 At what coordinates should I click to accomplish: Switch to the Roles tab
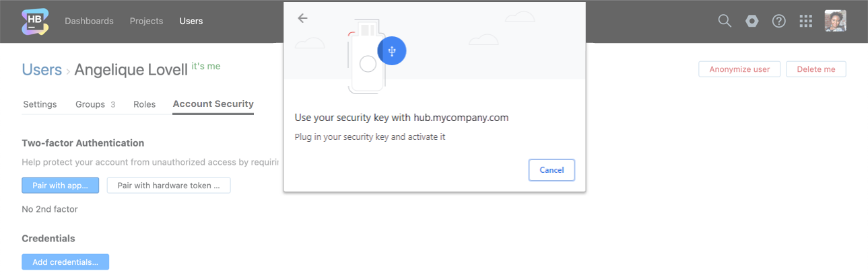pos(144,104)
